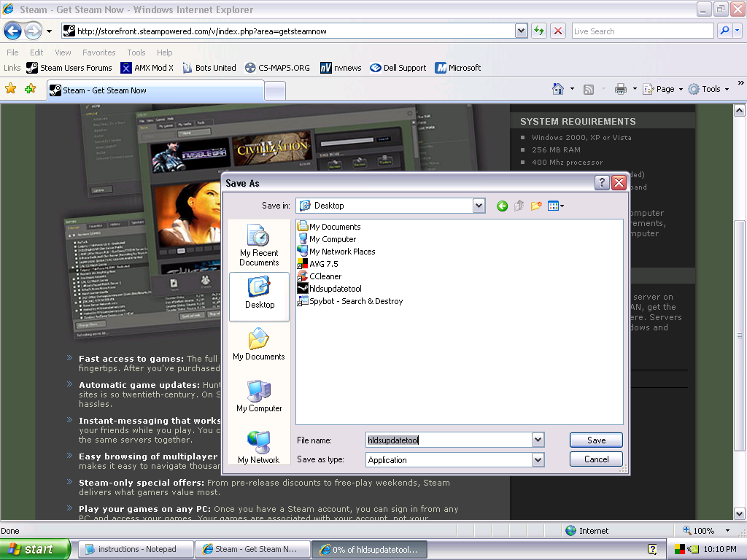Click the address bar URL field

click(288, 31)
